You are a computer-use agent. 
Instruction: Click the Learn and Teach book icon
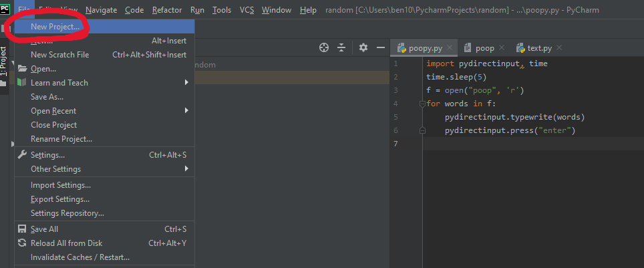[x=22, y=83]
